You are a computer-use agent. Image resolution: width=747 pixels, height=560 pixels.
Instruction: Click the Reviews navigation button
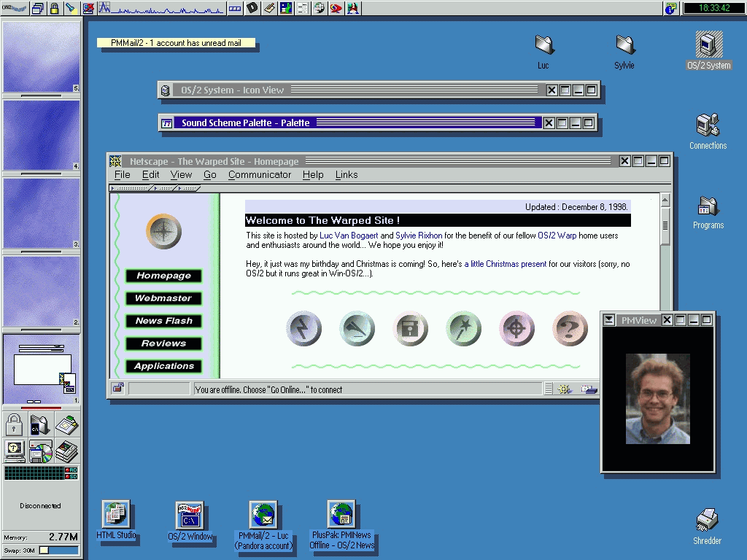pyautogui.click(x=163, y=343)
